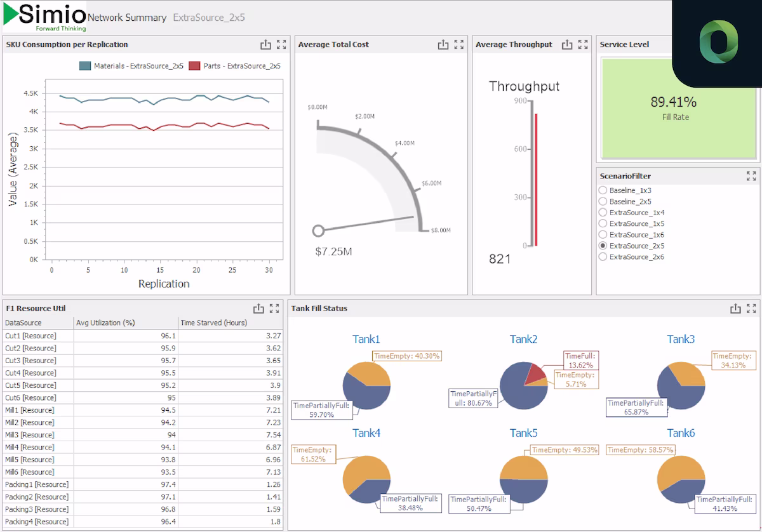Click Tank6 TimeEmpty: 58.57% label
The width and height of the screenshot is (762, 532).
pos(640,449)
